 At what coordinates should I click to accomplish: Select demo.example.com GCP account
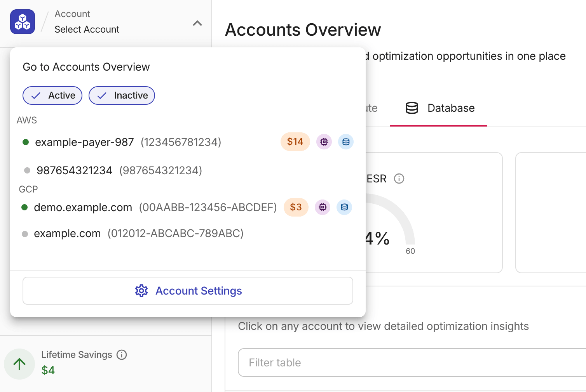188,207
